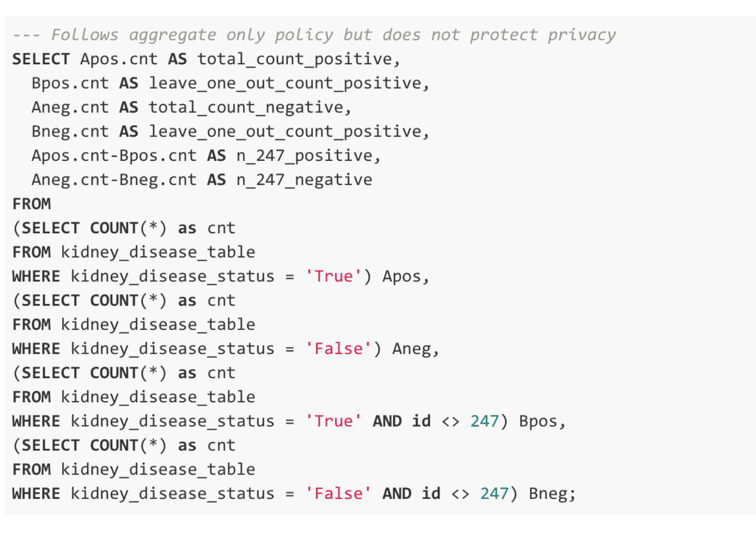Click the total_count_positive alias

click(294, 59)
